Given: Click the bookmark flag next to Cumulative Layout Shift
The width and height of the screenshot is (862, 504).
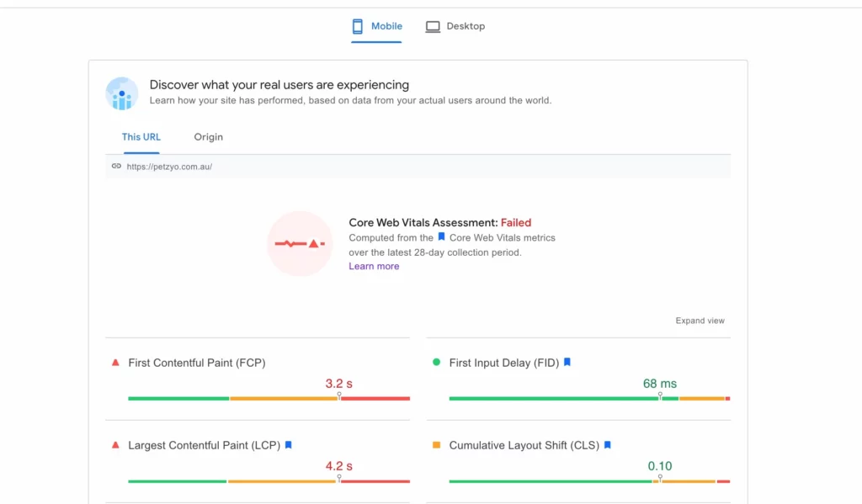Looking at the screenshot, I should click(607, 444).
